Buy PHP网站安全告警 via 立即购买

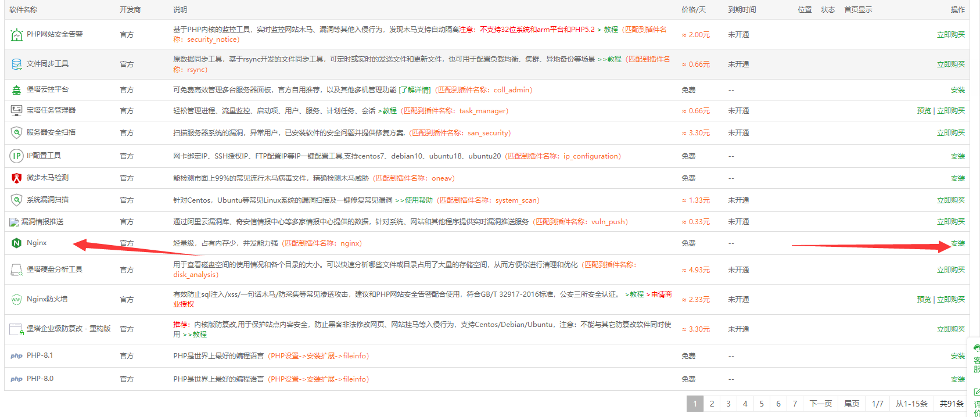tap(950, 35)
